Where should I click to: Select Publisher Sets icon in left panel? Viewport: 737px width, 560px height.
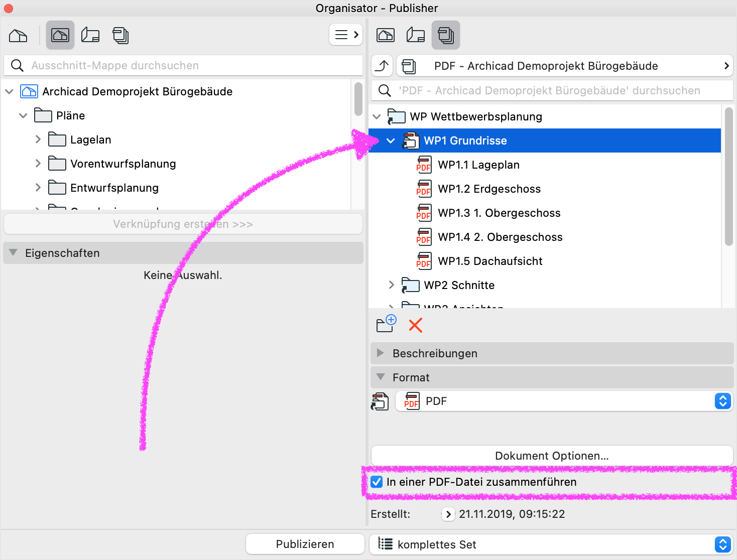click(120, 35)
